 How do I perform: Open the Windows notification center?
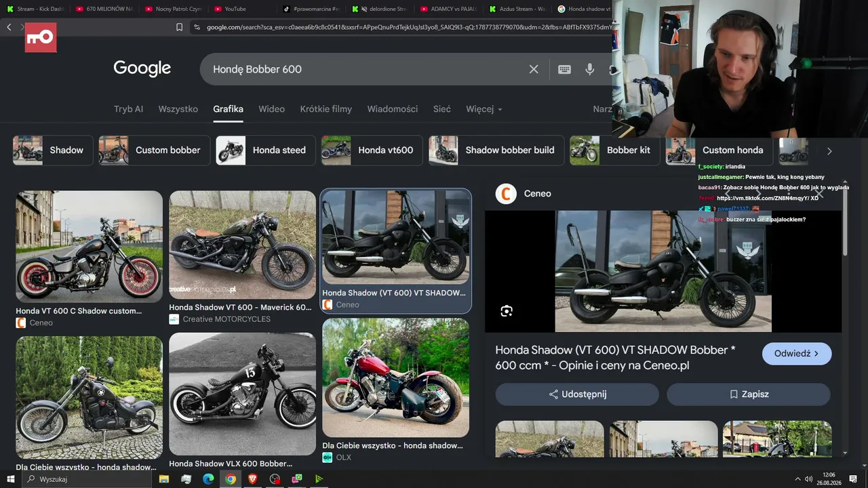coord(853,479)
